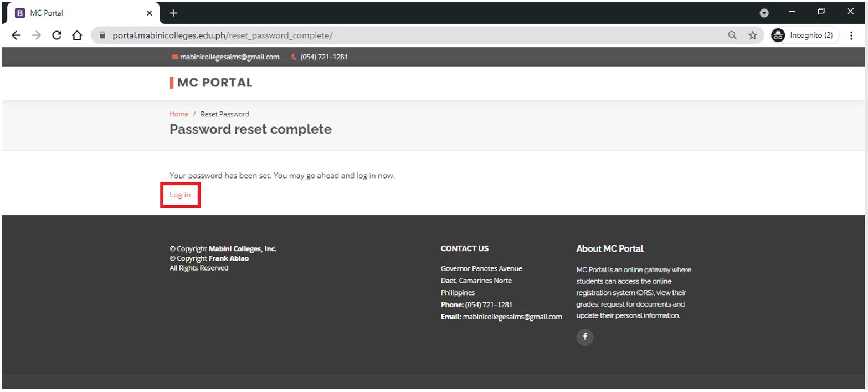868x392 pixels.
Task: Click the phone number in top bar
Action: pos(323,57)
